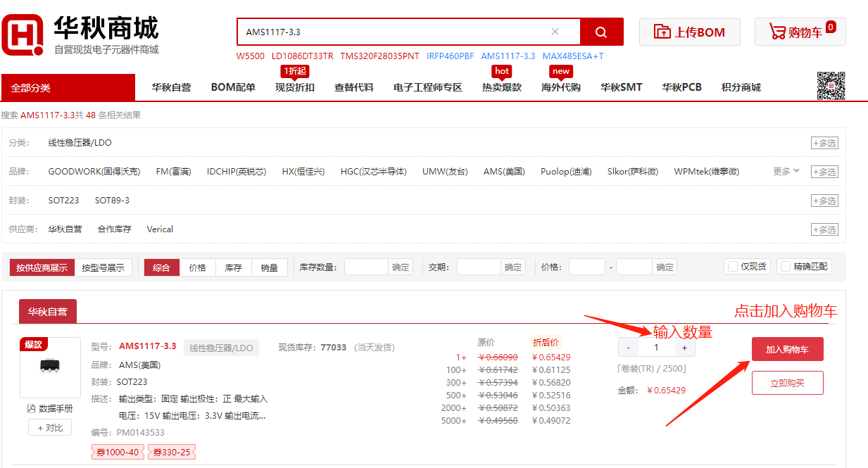Open the 数据手册 datasheet link

click(x=49, y=408)
